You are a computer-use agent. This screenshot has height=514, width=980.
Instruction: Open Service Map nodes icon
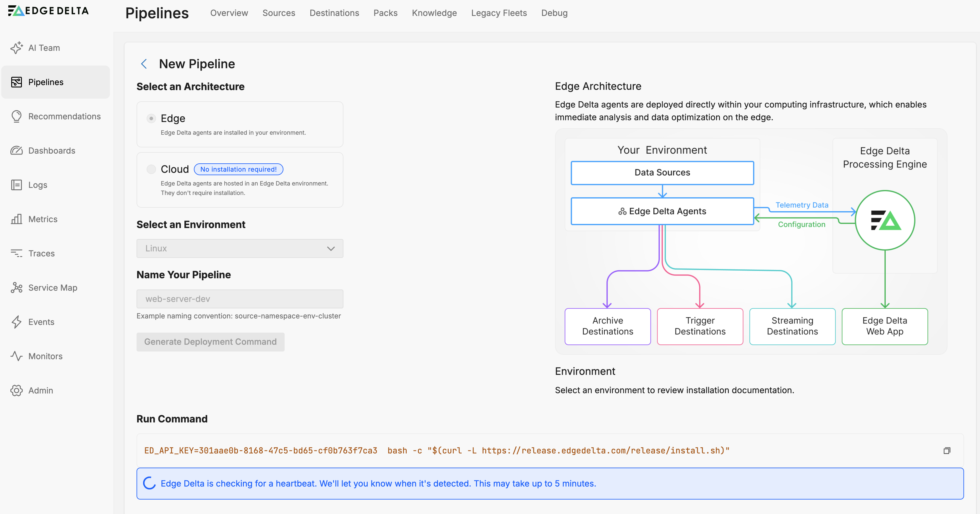(x=16, y=288)
